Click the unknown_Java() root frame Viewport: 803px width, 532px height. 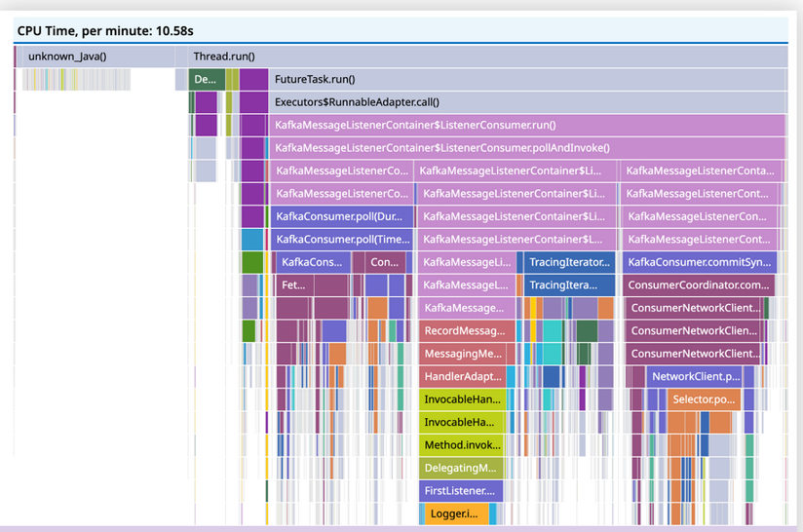[95, 57]
